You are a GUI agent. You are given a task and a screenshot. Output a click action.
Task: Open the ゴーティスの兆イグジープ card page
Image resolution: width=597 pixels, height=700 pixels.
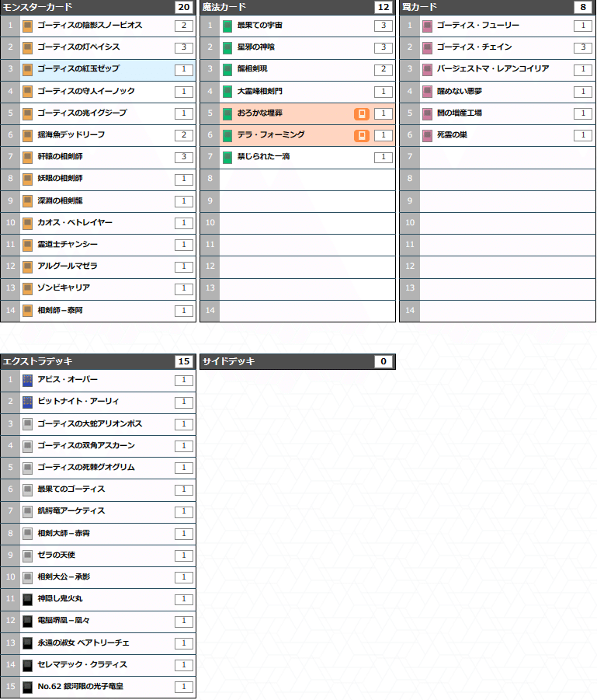click(x=82, y=113)
